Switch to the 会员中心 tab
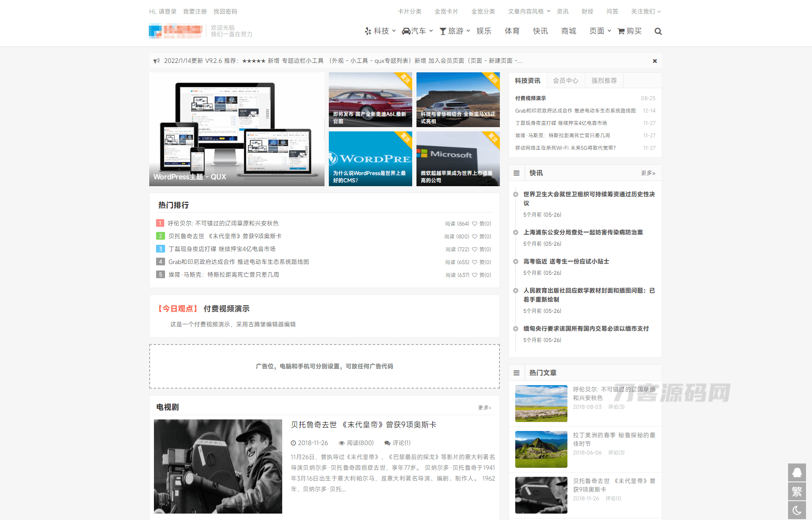Screen dimensions: 812x520 tap(565, 80)
